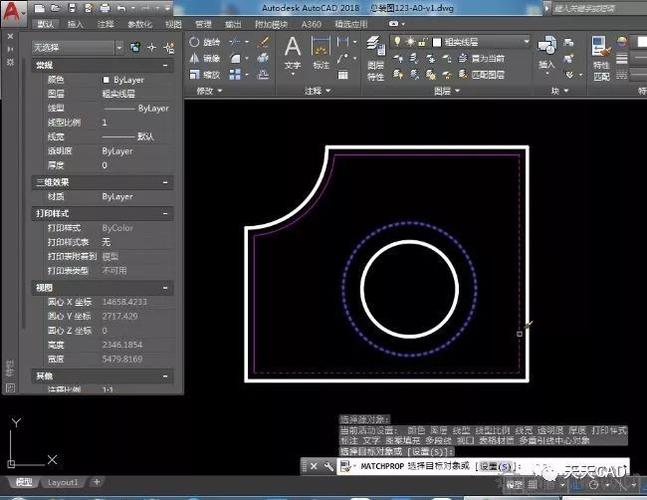Collapse the 视图 (View) properties section
Screen dimensions: 647x500
(x=165, y=287)
